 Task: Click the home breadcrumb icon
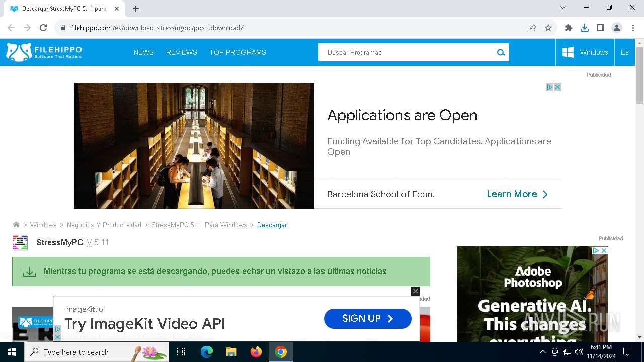pyautogui.click(x=16, y=225)
